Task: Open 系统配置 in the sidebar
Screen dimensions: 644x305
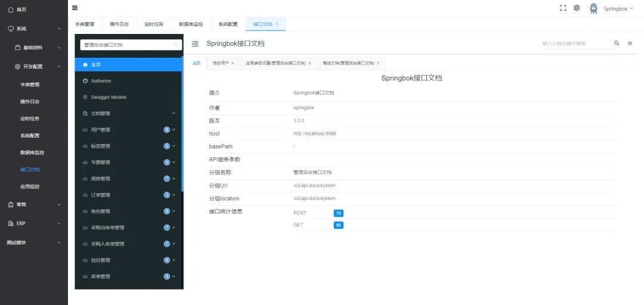Action: click(x=30, y=135)
